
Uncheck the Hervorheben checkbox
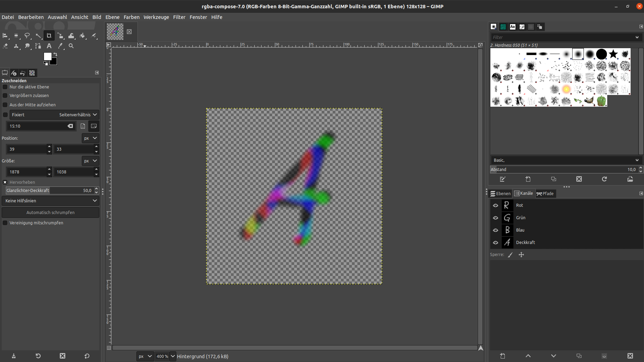pyautogui.click(x=5, y=182)
